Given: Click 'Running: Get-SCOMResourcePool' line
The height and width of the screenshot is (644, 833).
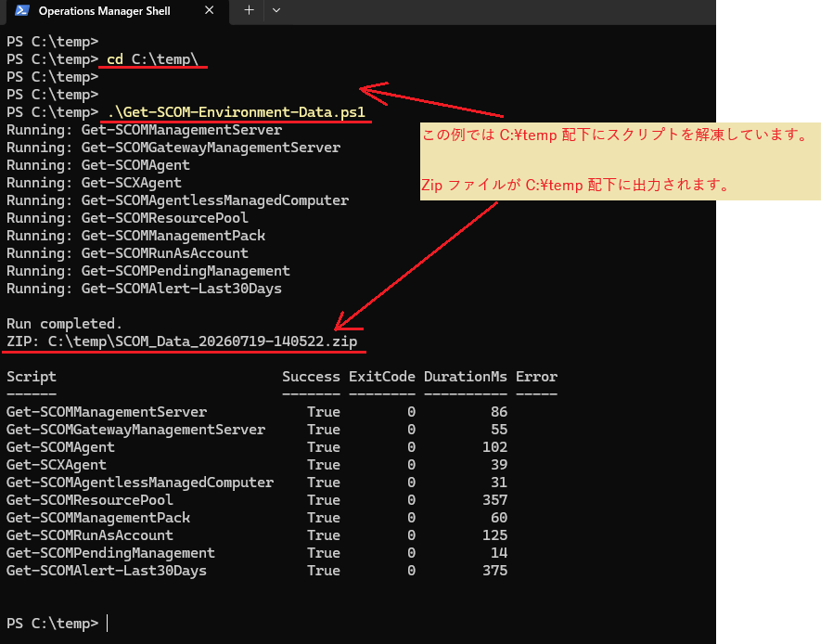Looking at the screenshot, I should pos(127,218).
